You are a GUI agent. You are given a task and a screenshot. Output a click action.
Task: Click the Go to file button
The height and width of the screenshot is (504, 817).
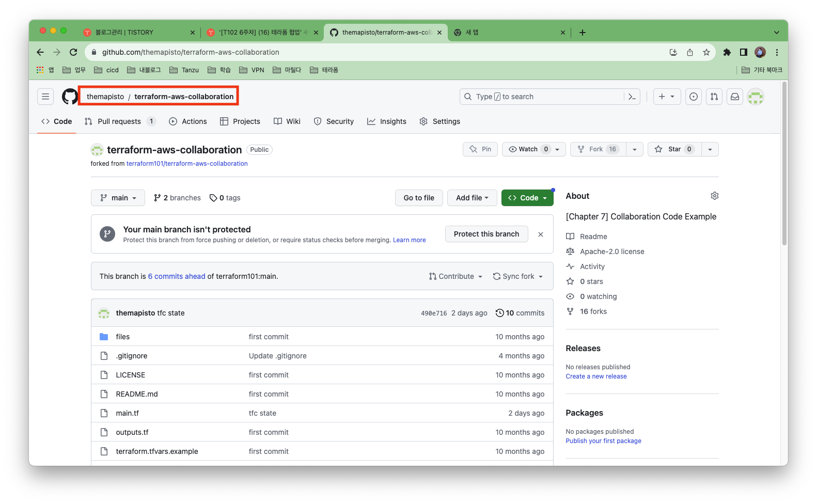[x=419, y=198]
